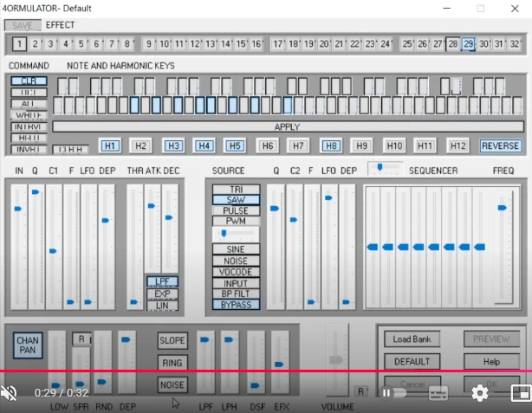The height and width of the screenshot is (413, 532).
Task: Toggle CHAN PAN button
Action: pos(28,345)
